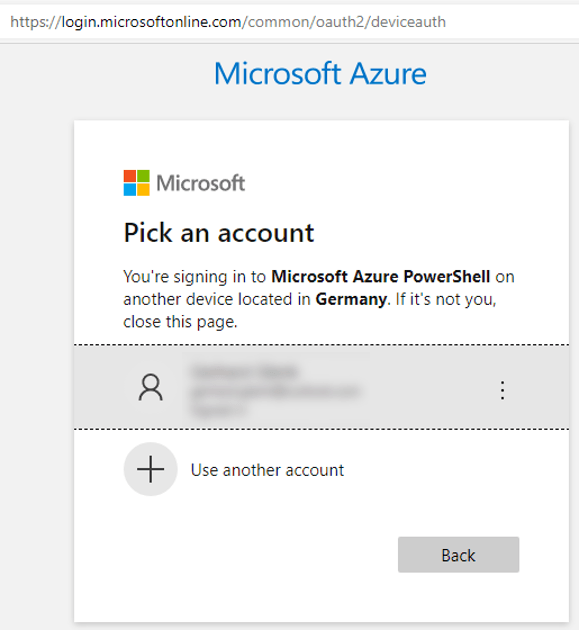The height and width of the screenshot is (630, 579).
Task: Click the plus icon in gray circle
Action: (x=151, y=469)
